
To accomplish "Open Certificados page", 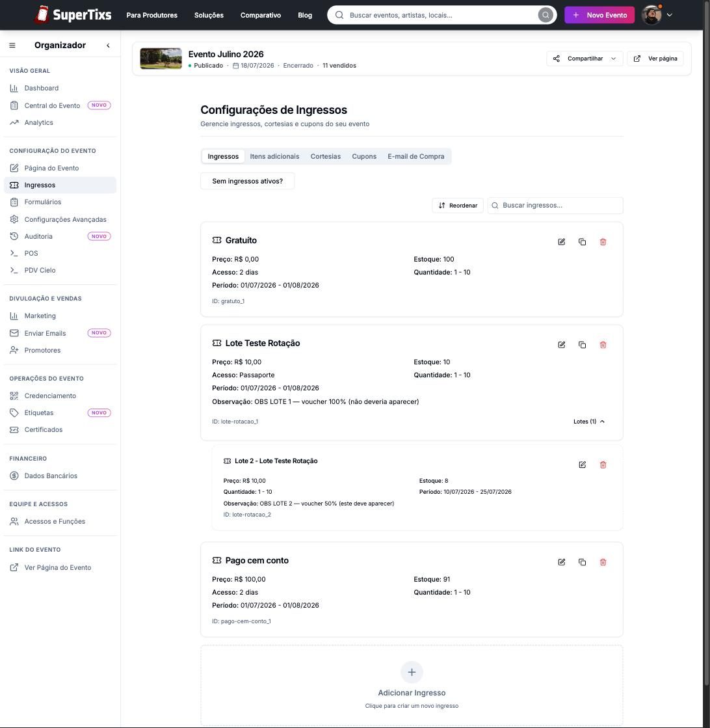I will click(60, 429).
